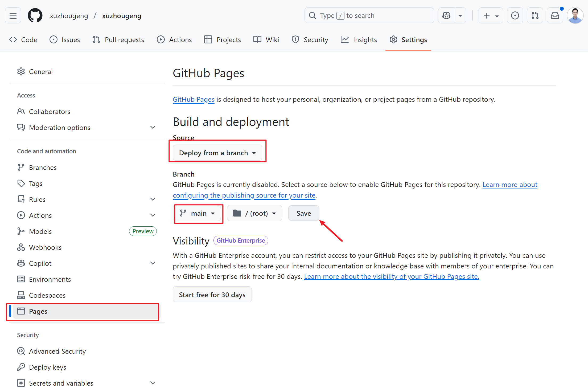588x392 pixels.
Task: Open notifications inbox icon
Action: point(555,15)
